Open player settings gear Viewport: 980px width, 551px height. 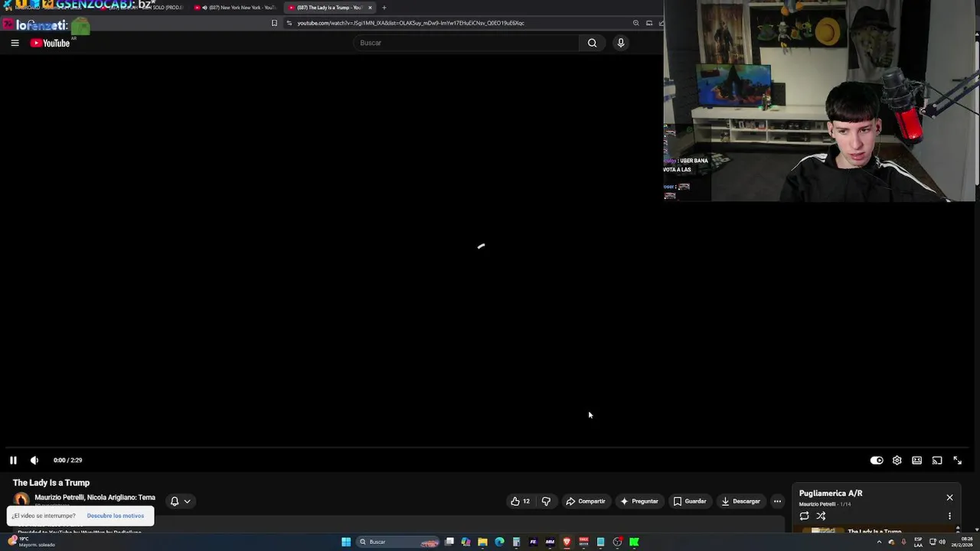point(897,460)
